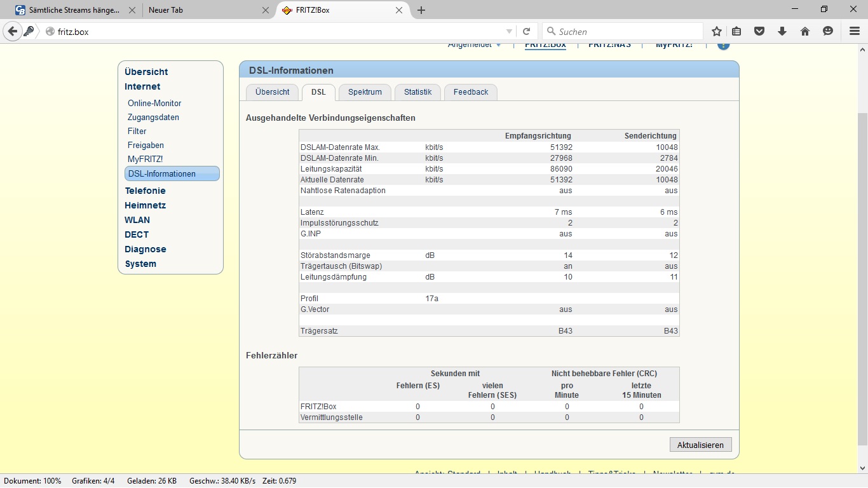Open MyFRITZ! in the sidebar submenu

pyautogui.click(x=146, y=159)
